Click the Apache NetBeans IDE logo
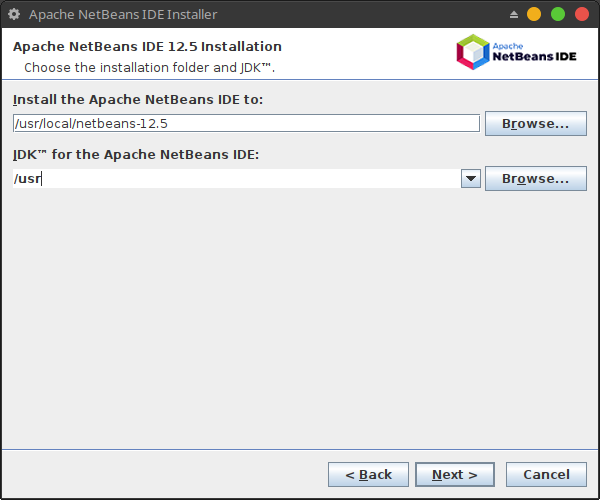600x500 pixels. tap(516, 52)
